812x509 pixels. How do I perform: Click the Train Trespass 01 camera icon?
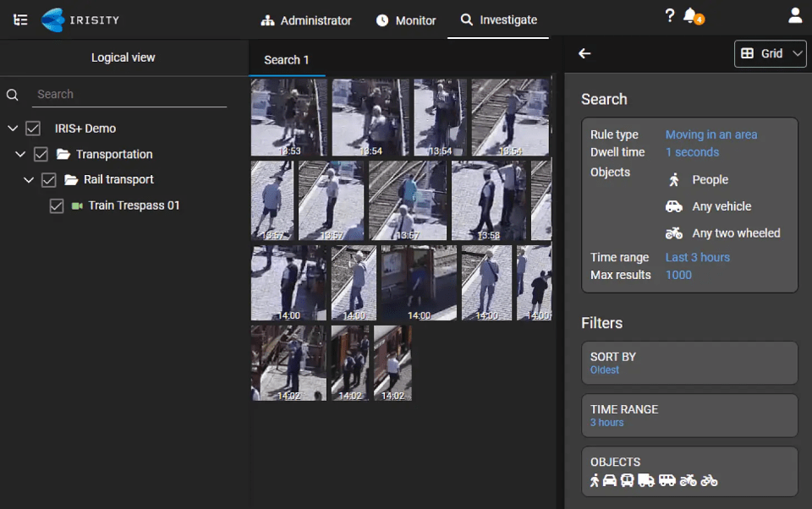tap(78, 205)
